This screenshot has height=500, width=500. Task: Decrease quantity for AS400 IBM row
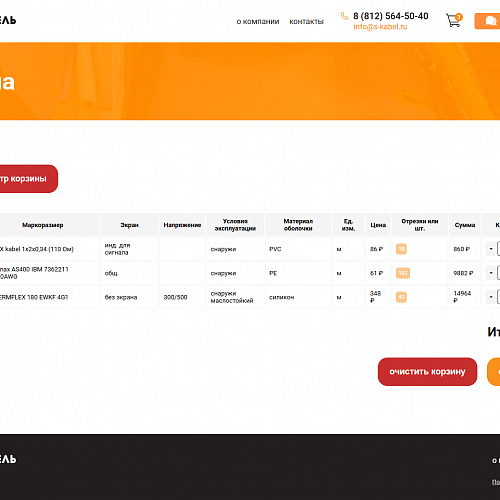(x=491, y=273)
